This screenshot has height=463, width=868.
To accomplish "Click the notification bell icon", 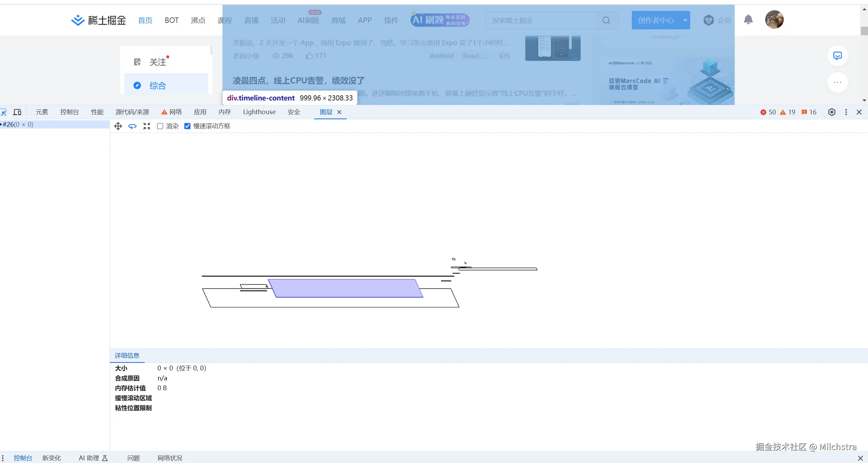I will 748,19.
